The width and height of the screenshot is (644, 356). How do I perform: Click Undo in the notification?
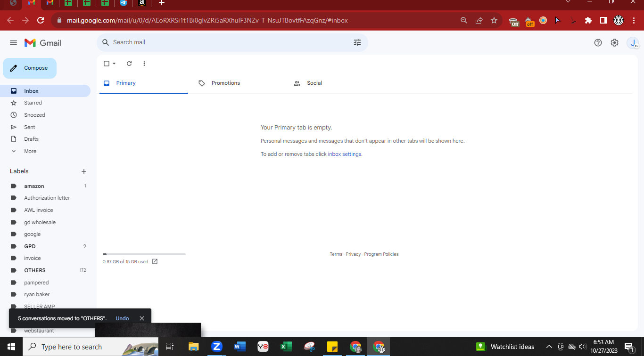coord(122,318)
